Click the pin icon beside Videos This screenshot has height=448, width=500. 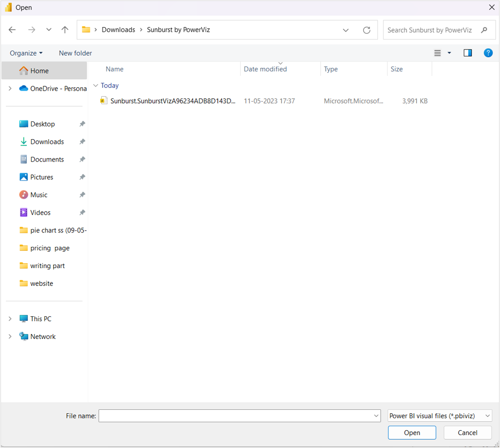pos(82,213)
